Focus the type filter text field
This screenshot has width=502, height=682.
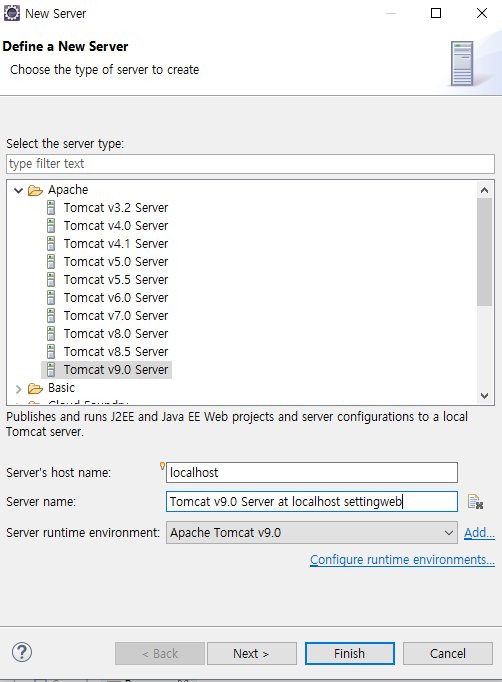click(251, 164)
